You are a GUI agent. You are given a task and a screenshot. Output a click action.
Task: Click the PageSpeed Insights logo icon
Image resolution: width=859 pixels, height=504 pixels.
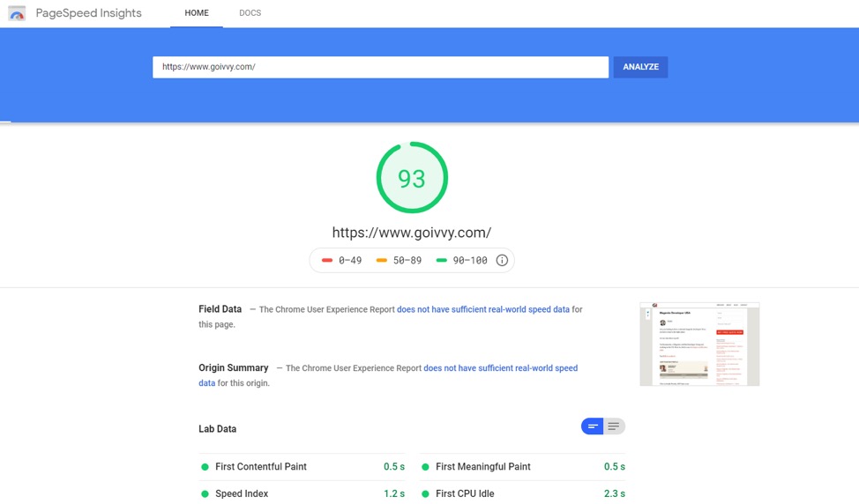(x=17, y=13)
